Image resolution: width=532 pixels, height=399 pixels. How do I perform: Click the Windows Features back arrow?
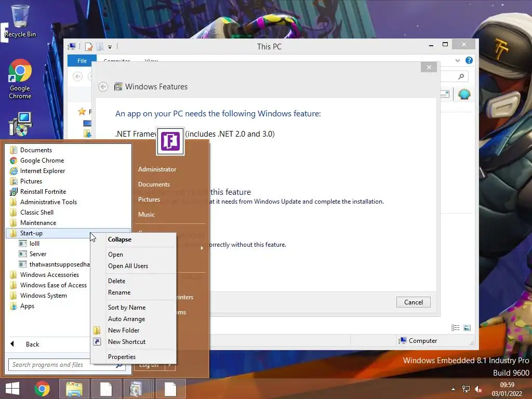[103, 87]
